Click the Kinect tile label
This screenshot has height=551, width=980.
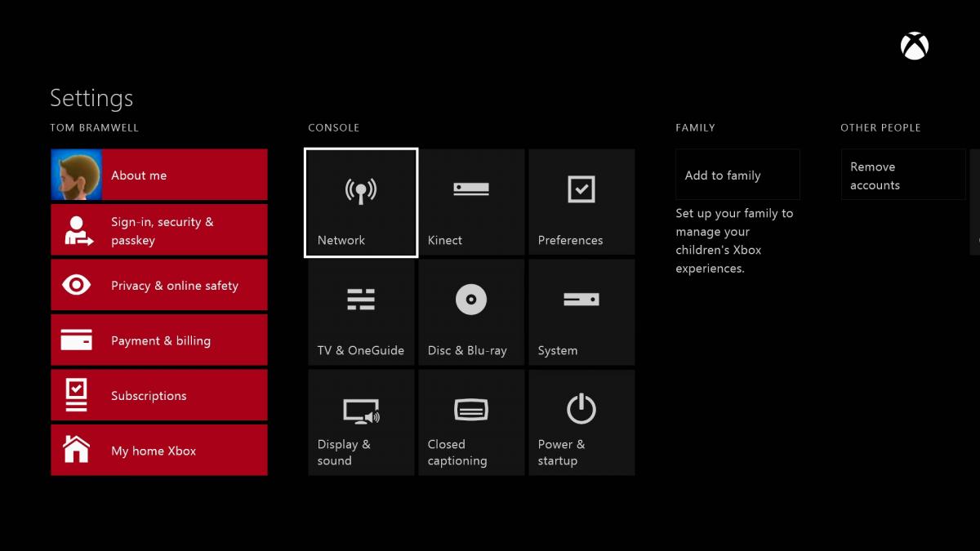tap(445, 240)
